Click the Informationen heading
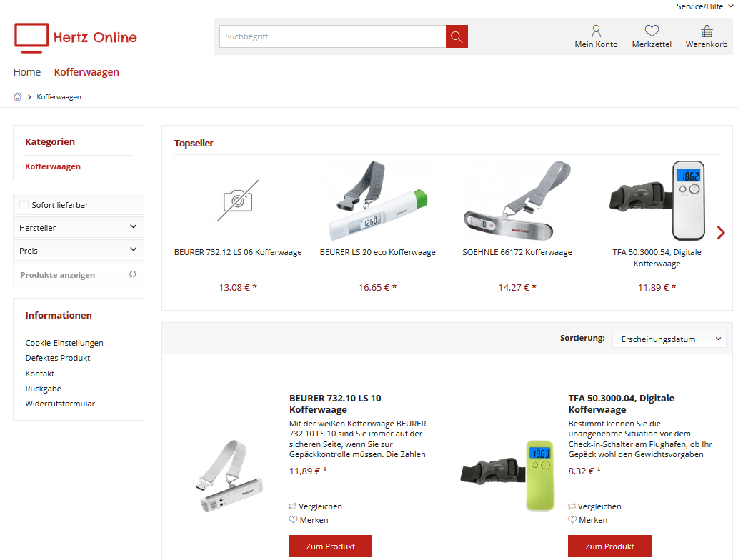This screenshot has width=738, height=560. pyautogui.click(x=59, y=315)
